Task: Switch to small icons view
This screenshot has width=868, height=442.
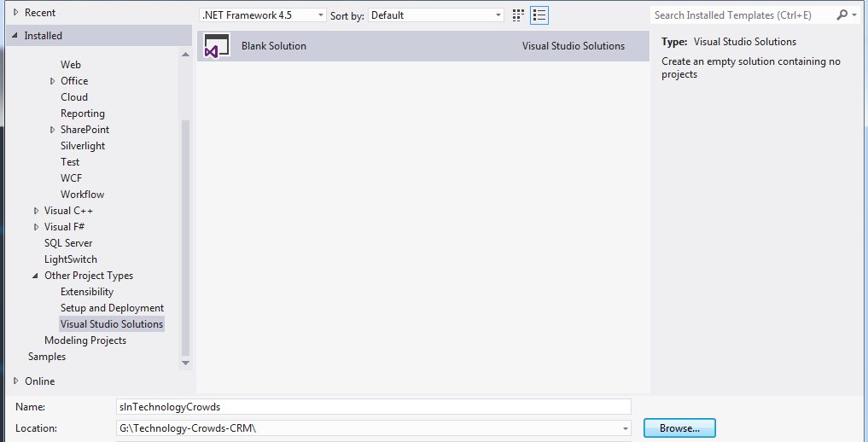Action: 518,15
